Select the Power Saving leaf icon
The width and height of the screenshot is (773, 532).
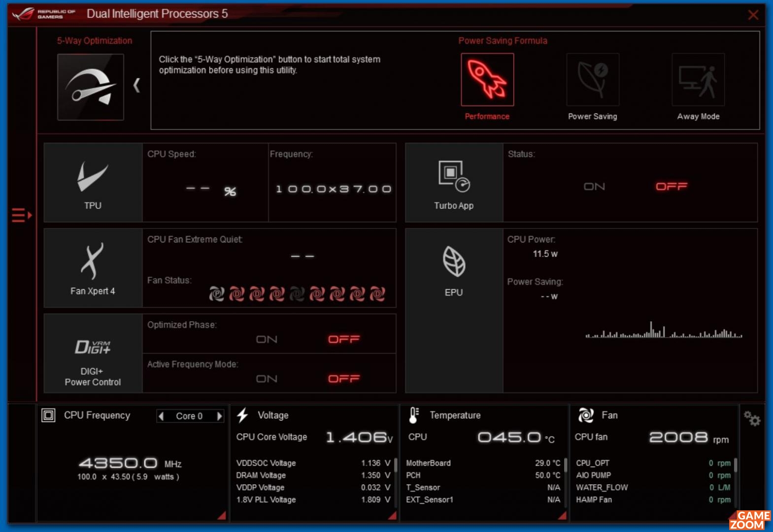point(593,79)
